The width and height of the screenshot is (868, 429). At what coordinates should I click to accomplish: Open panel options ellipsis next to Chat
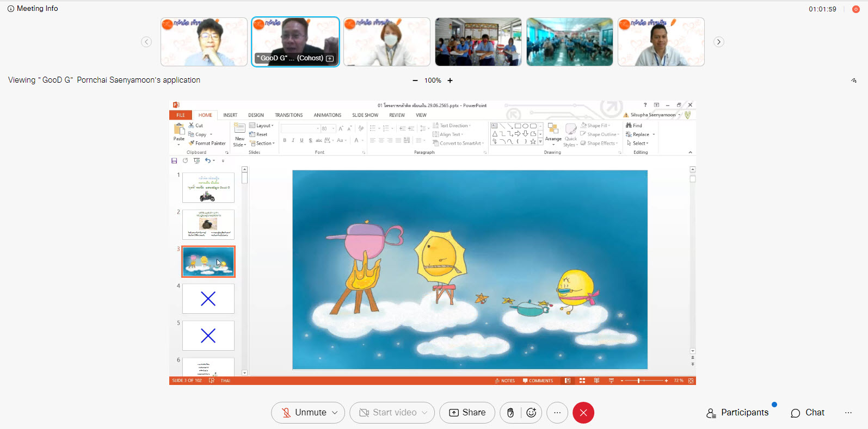(848, 413)
